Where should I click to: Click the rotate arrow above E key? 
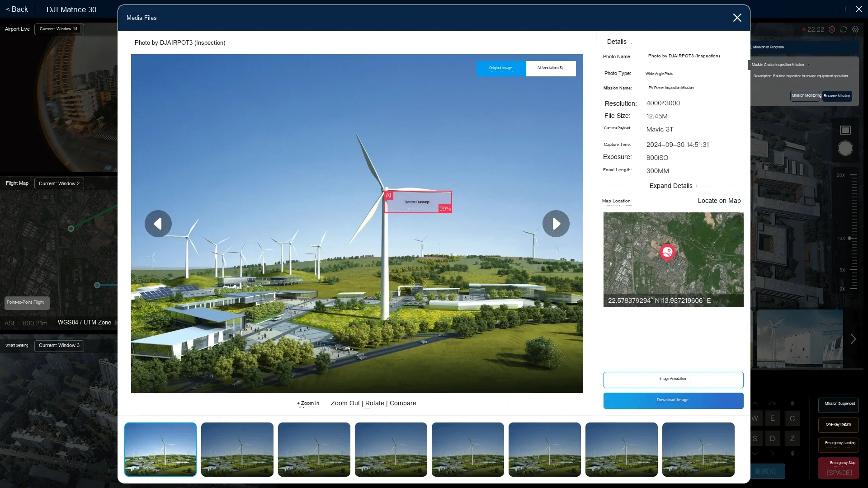pyautogui.click(x=773, y=403)
